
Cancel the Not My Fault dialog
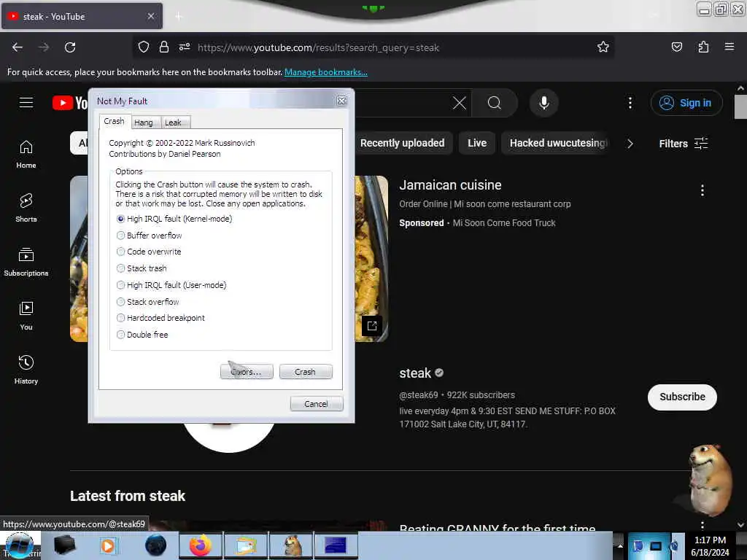click(317, 404)
